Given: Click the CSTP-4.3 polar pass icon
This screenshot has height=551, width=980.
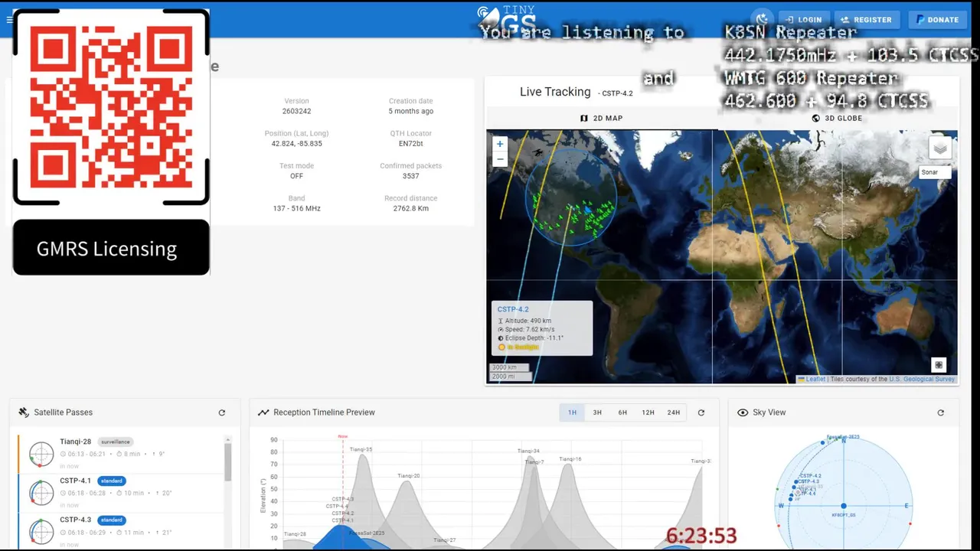Looking at the screenshot, I should click(41, 532).
